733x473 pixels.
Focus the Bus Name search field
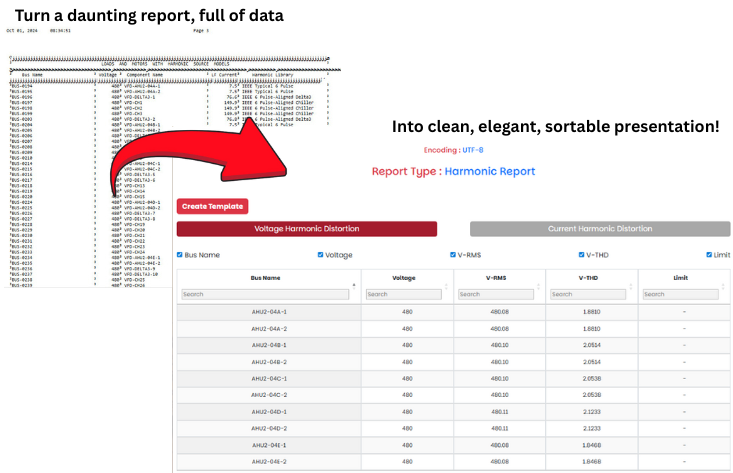click(x=265, y=295)
